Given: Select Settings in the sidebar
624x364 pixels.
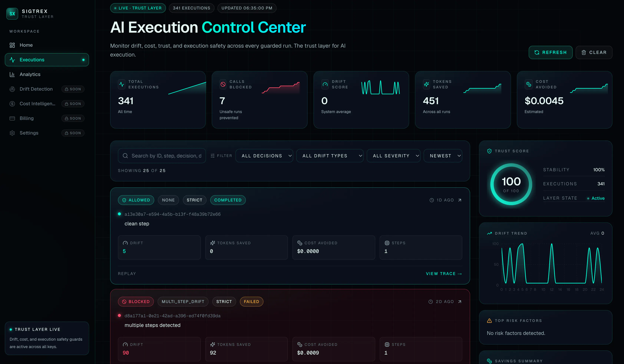Looking at the screenshot, I should coord(47,133).
